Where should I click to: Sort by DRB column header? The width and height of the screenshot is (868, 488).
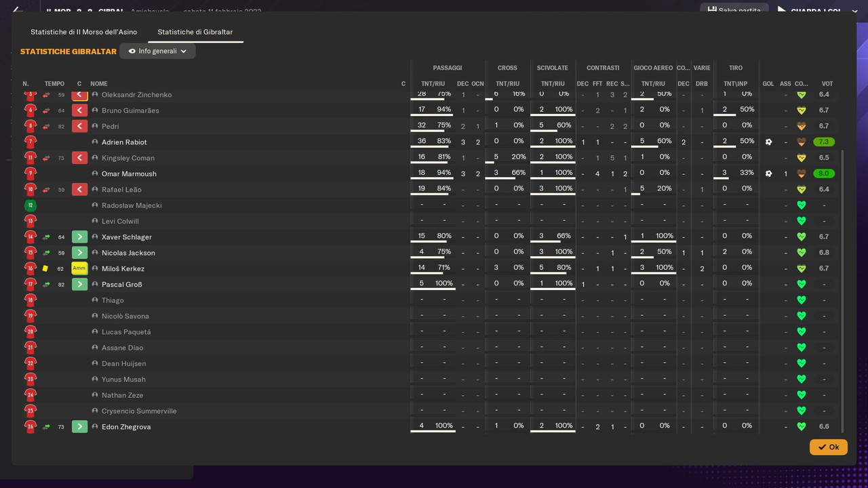pos(702,84)
